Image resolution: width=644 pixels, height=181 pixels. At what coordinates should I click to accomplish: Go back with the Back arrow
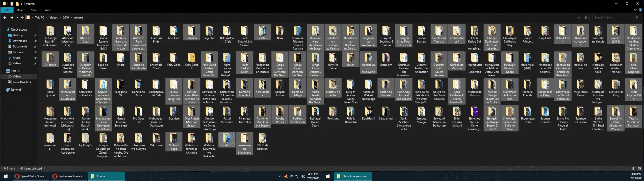click(x=5, y=18)
